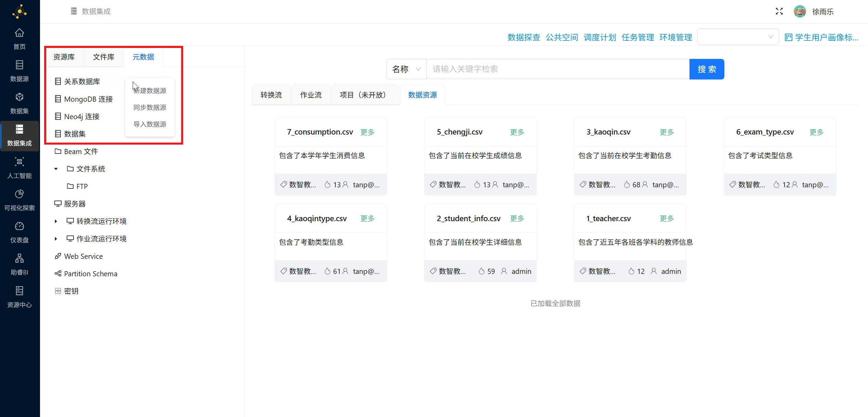Click 更多 on 7_consumption.csv card

[x=368, y=132]
